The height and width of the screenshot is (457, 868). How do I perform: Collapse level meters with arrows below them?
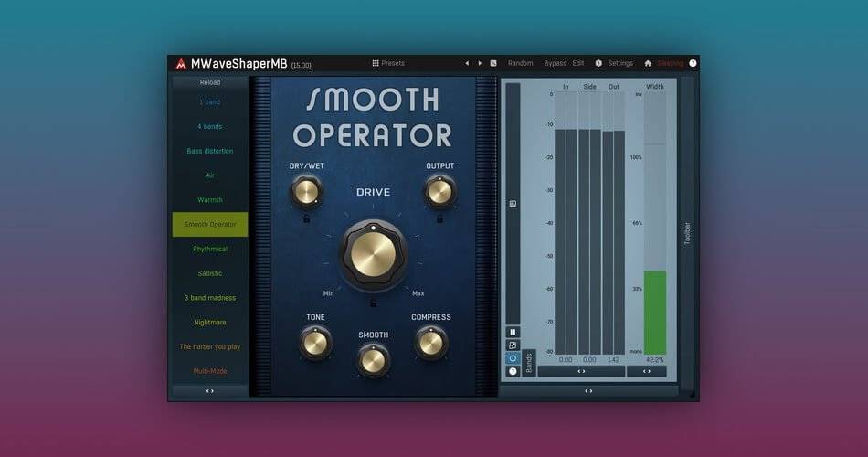[x=581, y=372]
